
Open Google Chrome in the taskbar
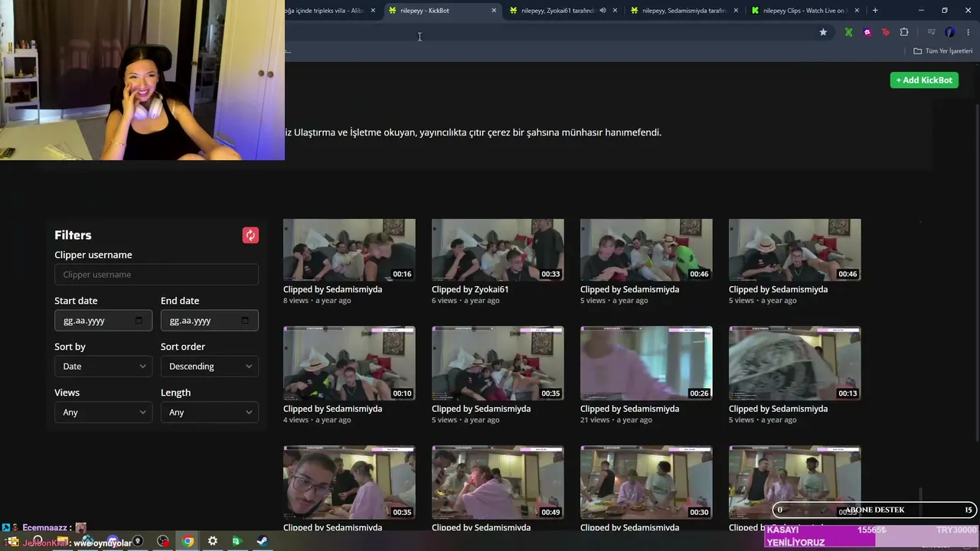pos(188,541)
